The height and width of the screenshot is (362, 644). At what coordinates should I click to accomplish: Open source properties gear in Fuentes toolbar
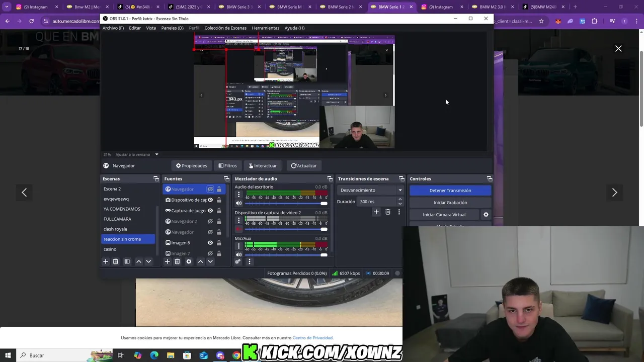point(189,261)
